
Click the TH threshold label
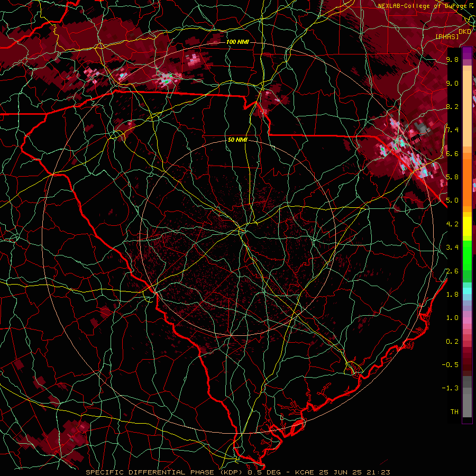(454, 412)
